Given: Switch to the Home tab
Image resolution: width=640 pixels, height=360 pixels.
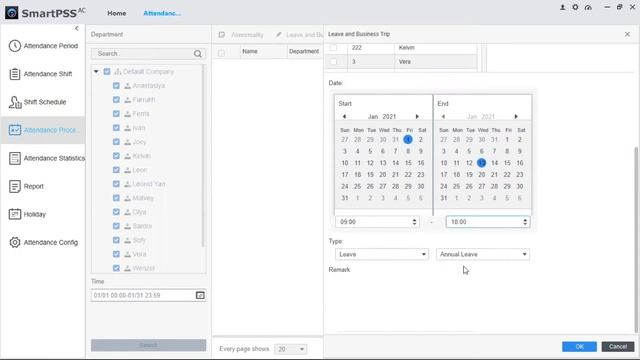Looking at the screenshot, I should 117,13.
